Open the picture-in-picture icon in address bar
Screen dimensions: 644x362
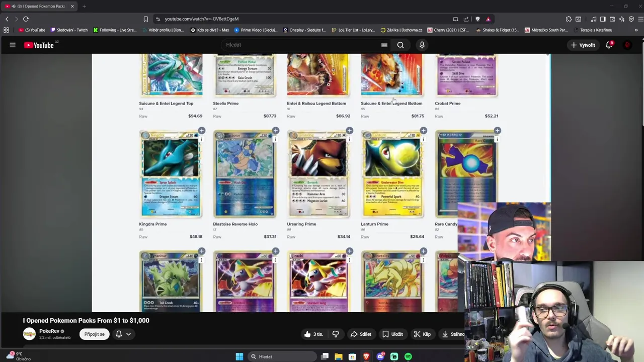(x=455, y=19)
